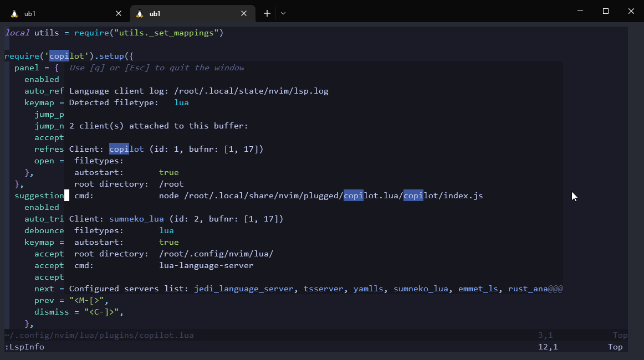644x360 pixels.
Task: Click yamlls in the server list
Action: coord(368,289)
